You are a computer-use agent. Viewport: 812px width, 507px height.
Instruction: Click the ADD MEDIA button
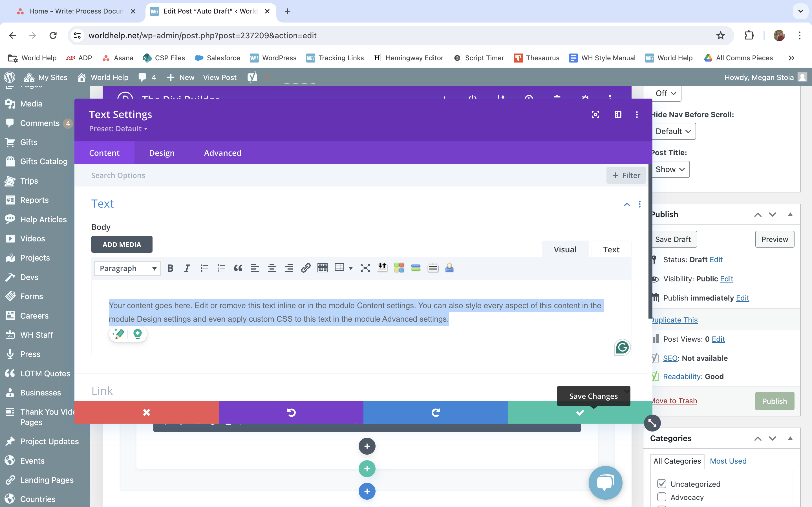click(122, 244)
